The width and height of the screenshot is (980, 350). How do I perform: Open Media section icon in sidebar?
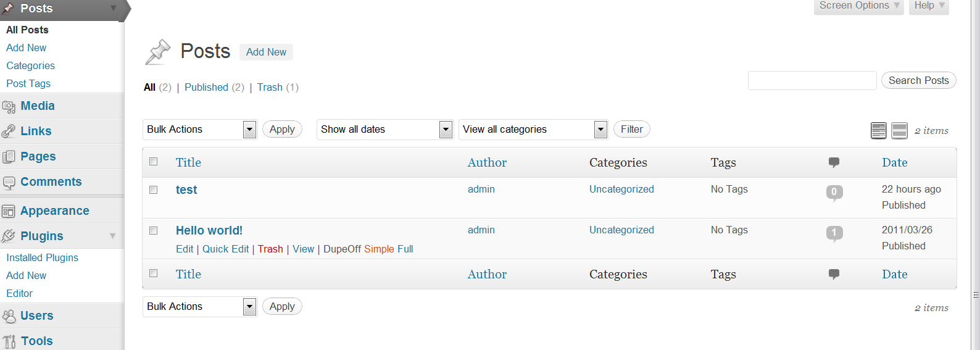(9, 107)
